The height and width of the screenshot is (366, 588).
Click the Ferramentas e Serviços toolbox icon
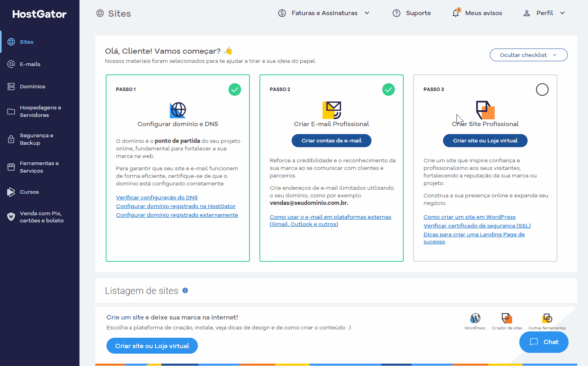pos(11,167)
